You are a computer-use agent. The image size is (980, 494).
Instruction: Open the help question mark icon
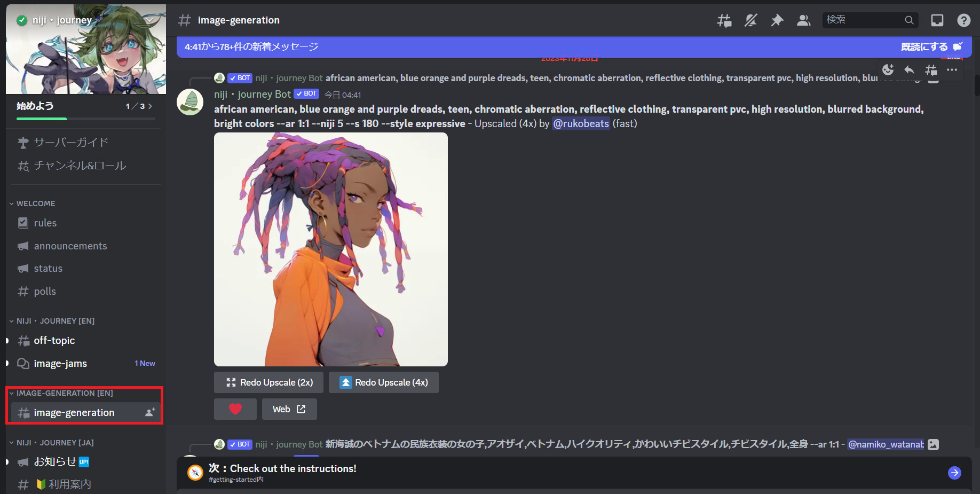point(963,20)
